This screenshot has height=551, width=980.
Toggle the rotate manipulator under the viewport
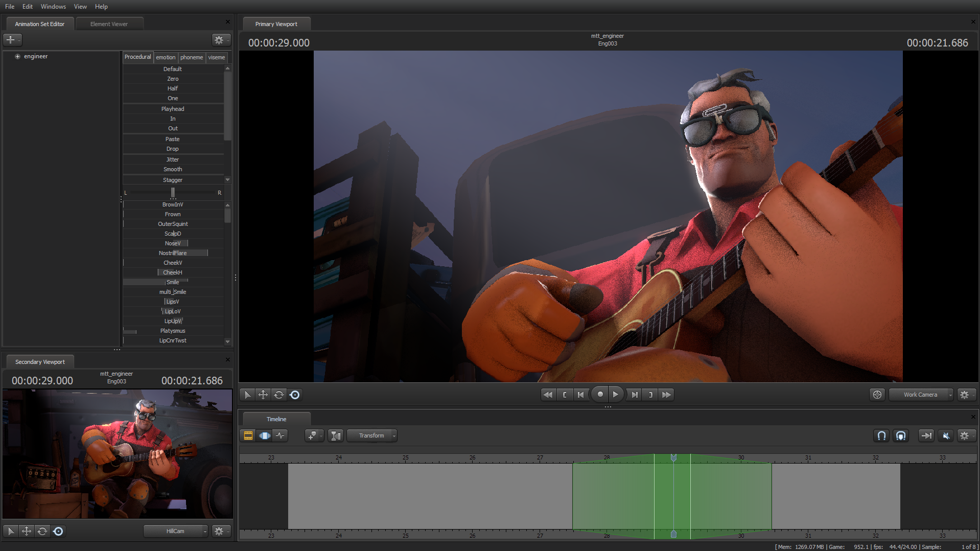pos(279,395)
